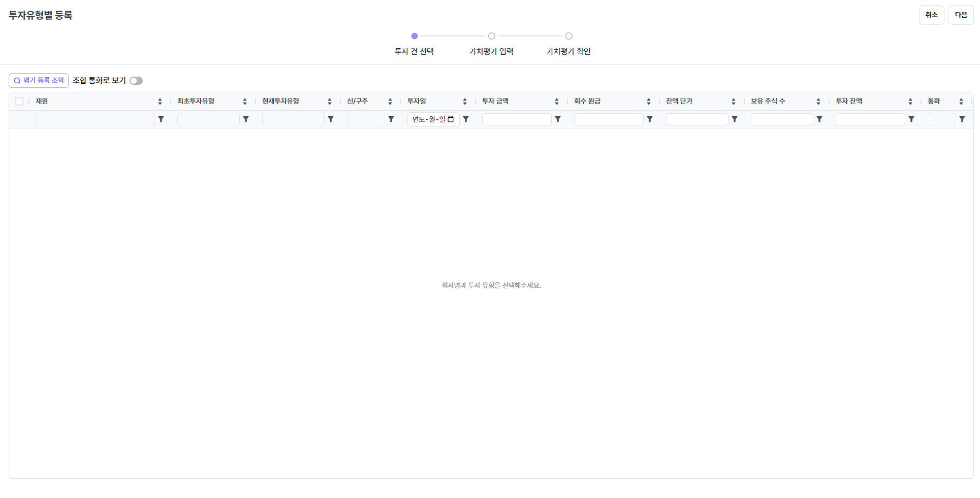This screenshot has width=980, height=498.
Task: Click the filter icon for 최초투자유형 column
Action: tap(246, 119)
